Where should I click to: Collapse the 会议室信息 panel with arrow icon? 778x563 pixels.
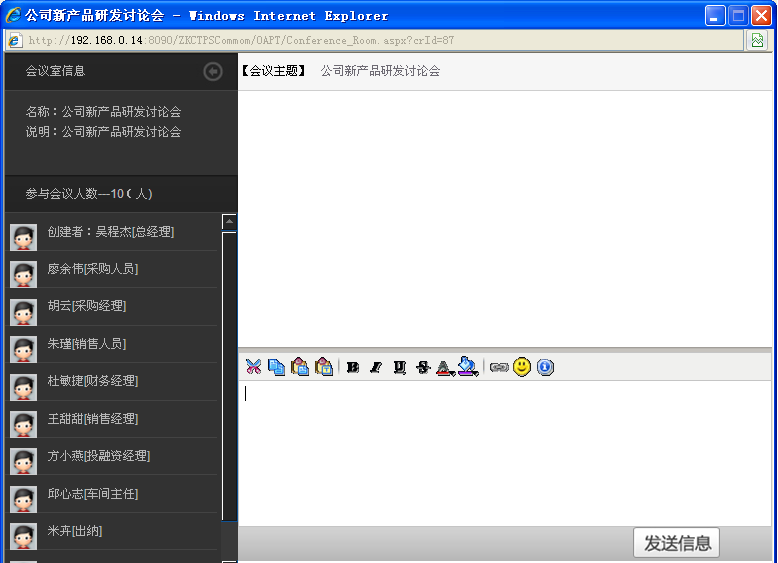point(213,71)
